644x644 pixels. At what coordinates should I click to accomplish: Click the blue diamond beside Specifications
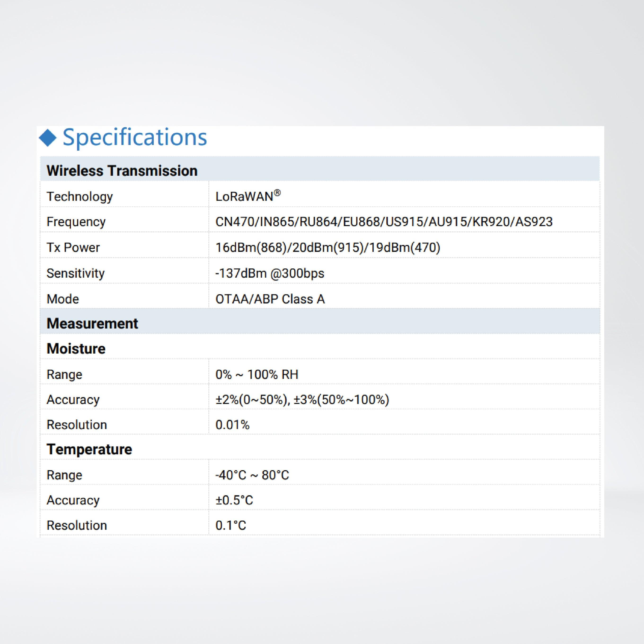pyautogui.click(x=48, y=138)
